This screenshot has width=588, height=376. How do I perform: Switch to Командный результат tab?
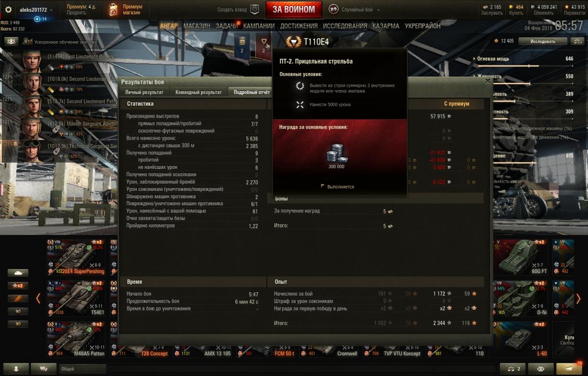[x=198, y=92]
